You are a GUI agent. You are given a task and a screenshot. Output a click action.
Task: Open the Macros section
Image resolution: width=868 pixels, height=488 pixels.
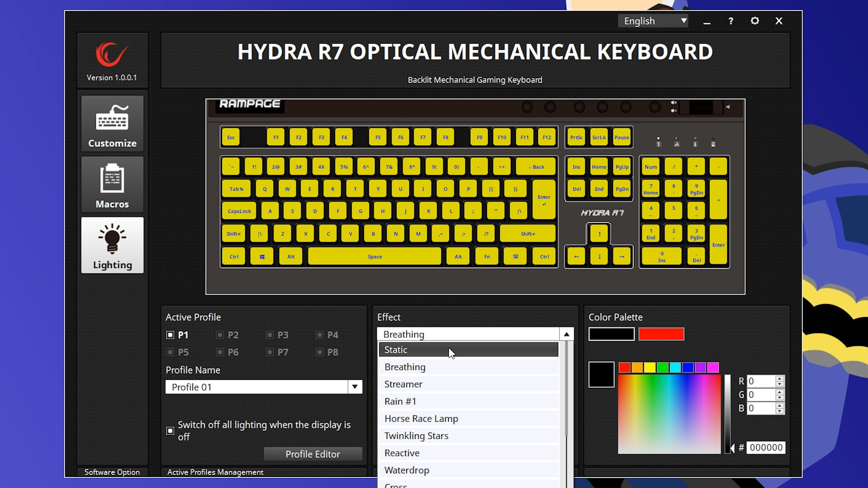[112, 184]
